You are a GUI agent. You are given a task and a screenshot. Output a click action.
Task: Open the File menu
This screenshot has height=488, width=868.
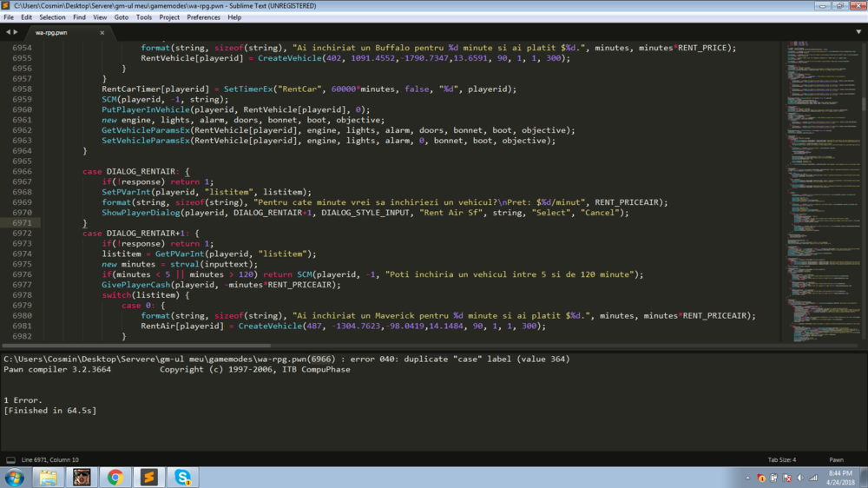(9, 17)
